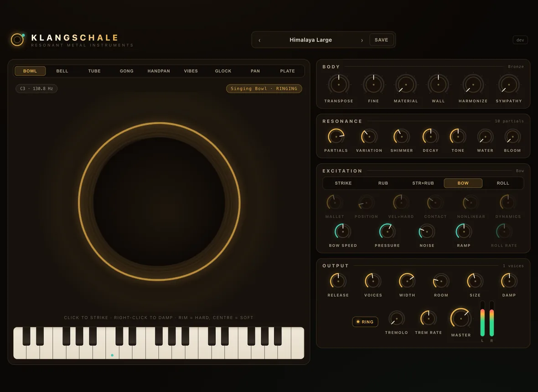Click the HARMONIZE knob
This screenshot has height=392, width=538.
pyautogui.click(x=473, y=84)
